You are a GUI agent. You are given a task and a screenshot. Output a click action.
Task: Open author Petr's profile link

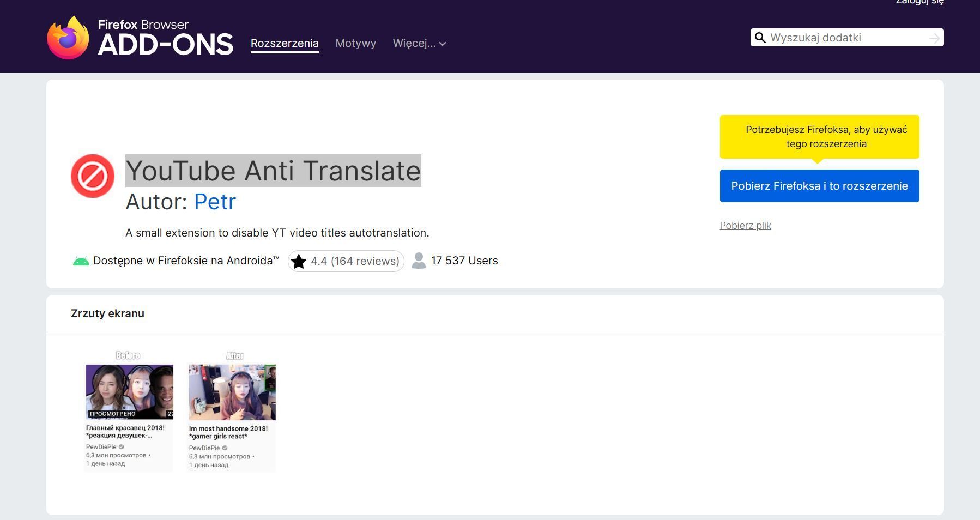[215, 202]
